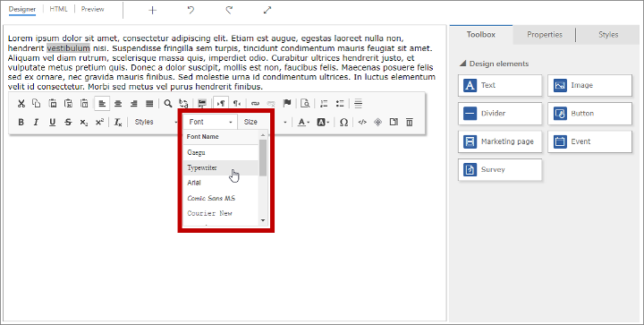Viewport: 644px width, 325px height.
Task: Click the move element icon
Action: coord(377,122)
